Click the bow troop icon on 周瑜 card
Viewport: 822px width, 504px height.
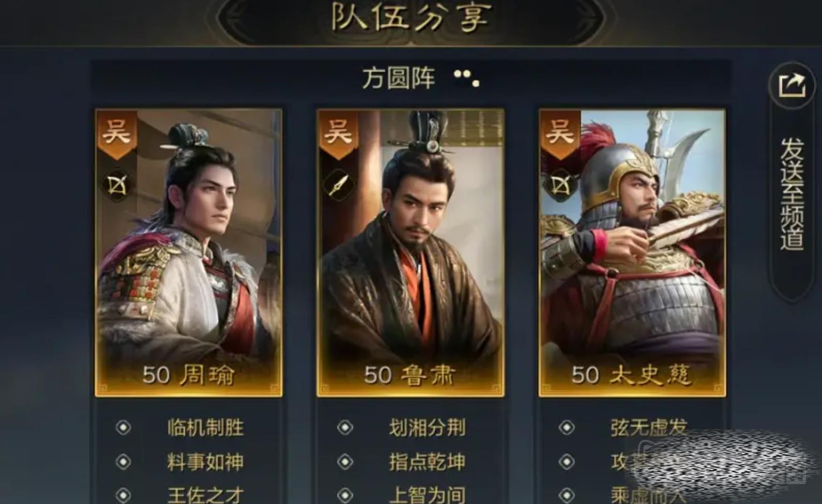tap(117, 185)
